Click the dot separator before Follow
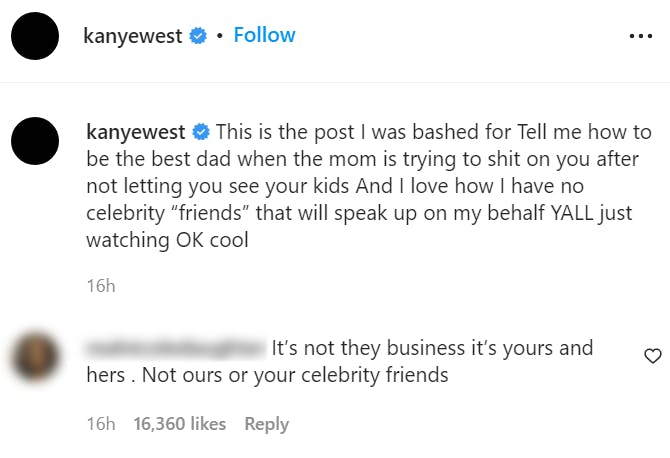This screenshot has width=670, height=458. pyautogui.click(x=219, y=36)
